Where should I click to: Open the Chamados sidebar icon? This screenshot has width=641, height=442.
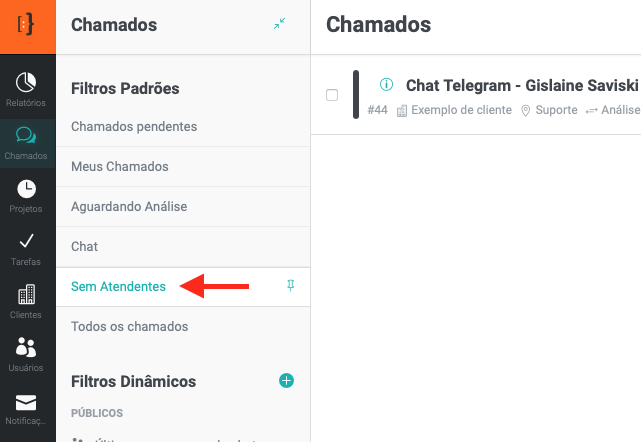coord(27,141)
